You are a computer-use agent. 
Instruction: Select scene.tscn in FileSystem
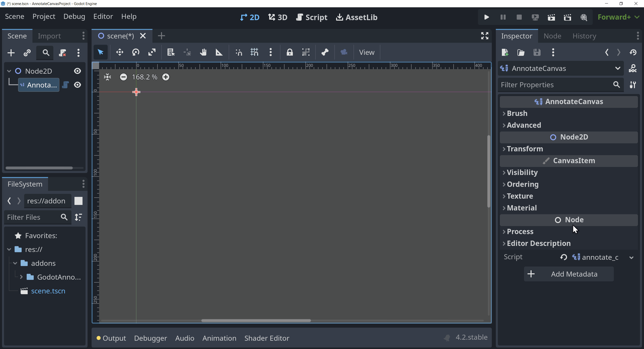tap(47, 291)
